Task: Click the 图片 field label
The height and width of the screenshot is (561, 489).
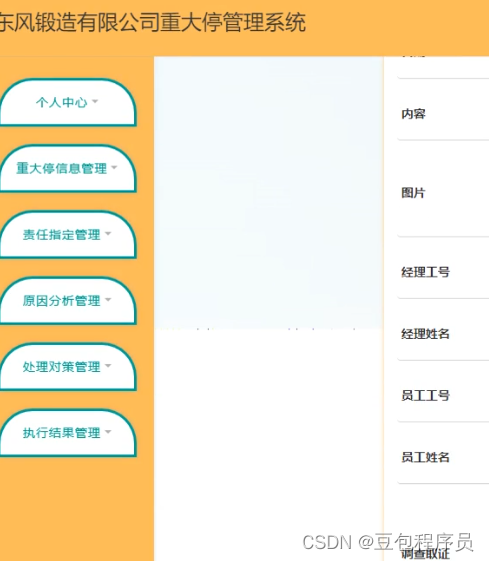Action: coord(414,193)
